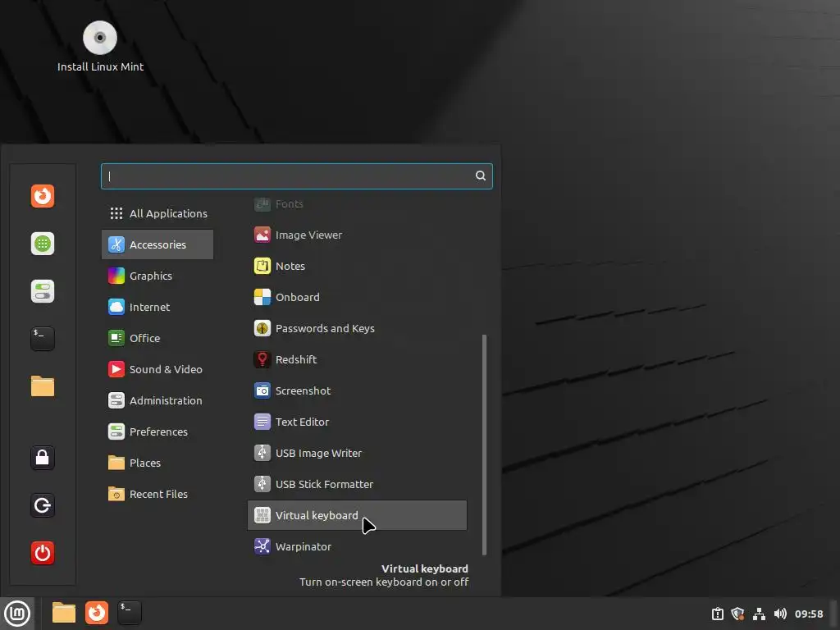Open Passwords and Keys

click(x=358, y=328)
